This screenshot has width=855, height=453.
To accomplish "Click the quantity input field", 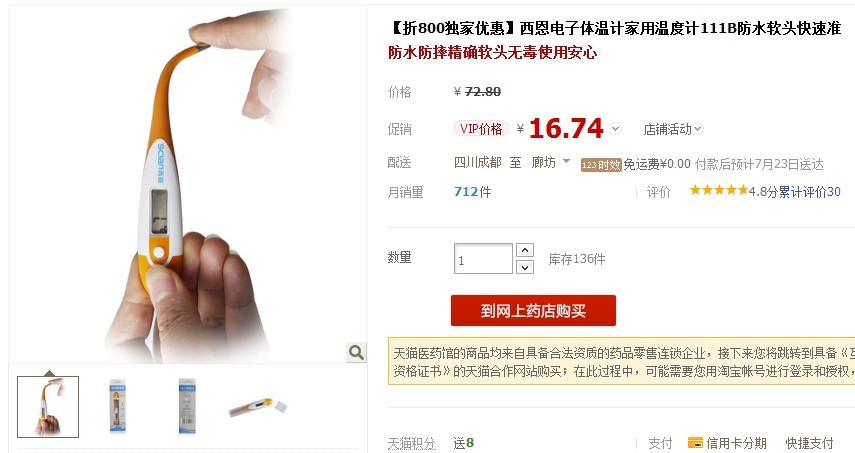I will coord(483,258).
